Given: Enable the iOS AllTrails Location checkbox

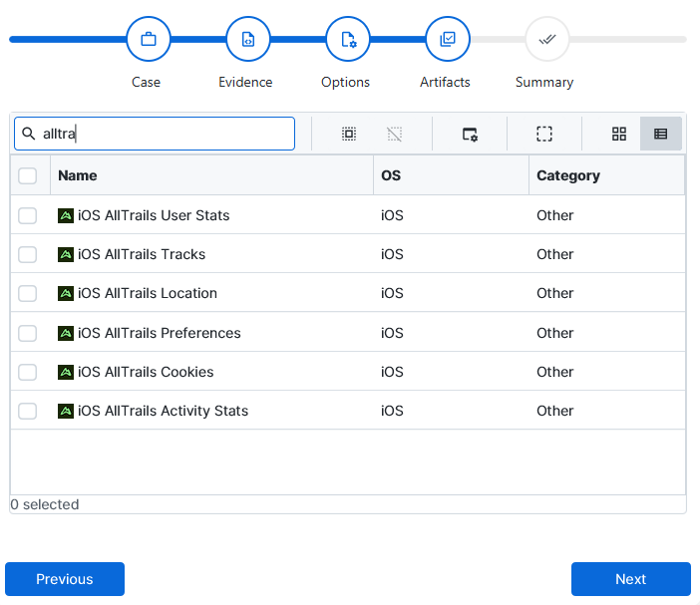Looking at the screenshot, I should point(28,293).
